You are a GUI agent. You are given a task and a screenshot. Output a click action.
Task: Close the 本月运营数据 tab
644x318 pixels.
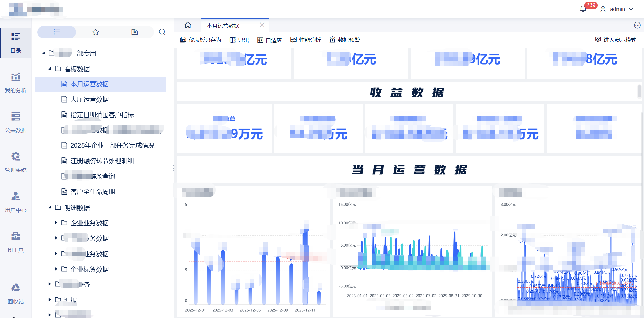pyautogui.click(x=262, y=25)
